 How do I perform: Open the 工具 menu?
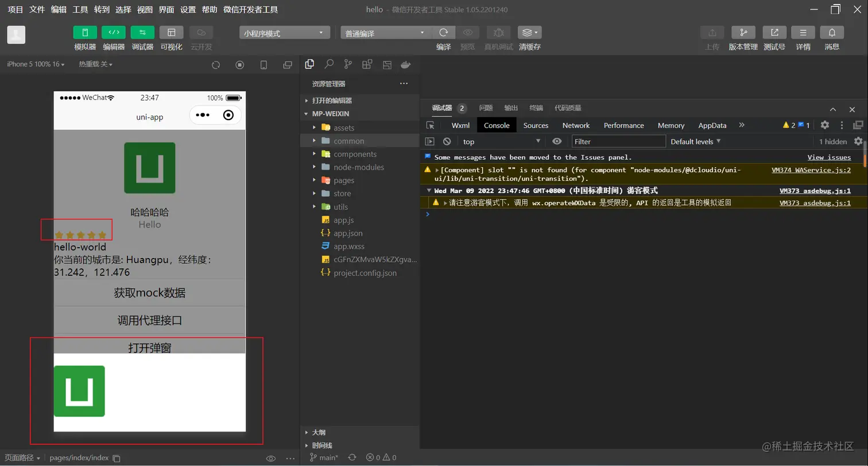click(x=80, y=9)
